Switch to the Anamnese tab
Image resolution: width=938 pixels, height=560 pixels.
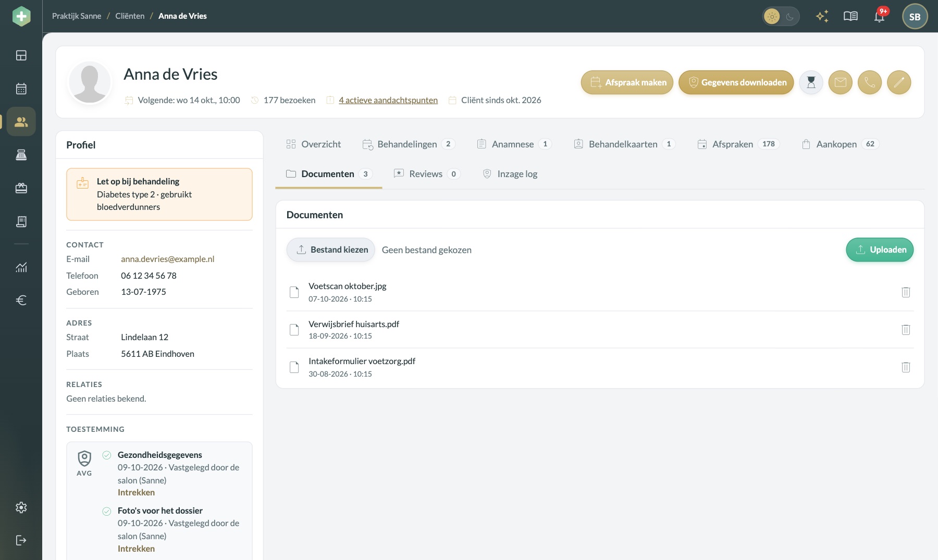(x=514, y=144)
